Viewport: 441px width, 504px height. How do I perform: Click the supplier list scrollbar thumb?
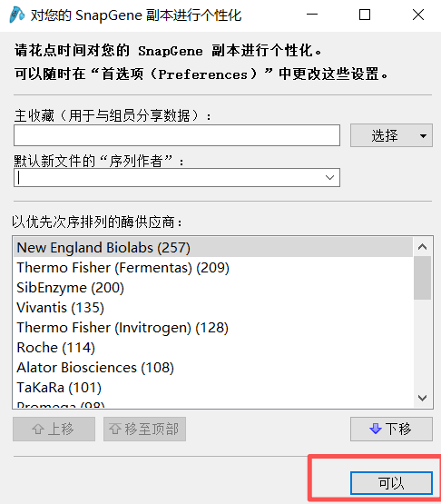[x=422, y=278]
